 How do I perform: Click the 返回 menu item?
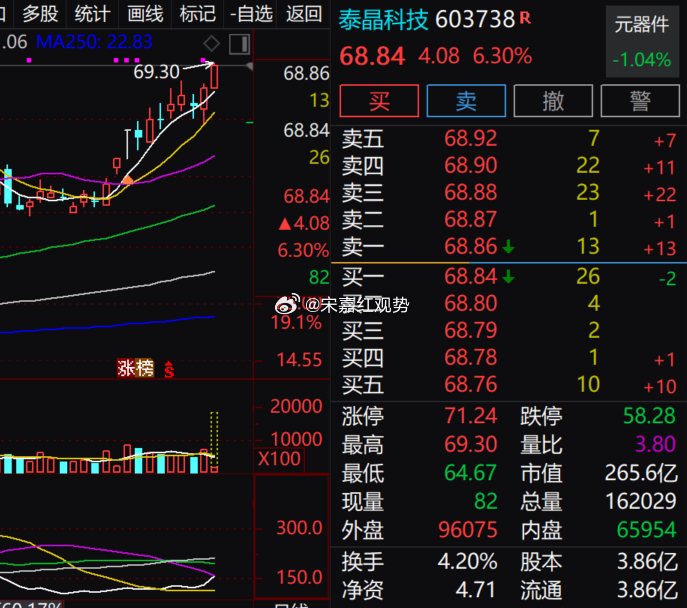click(x=304, y=14)
